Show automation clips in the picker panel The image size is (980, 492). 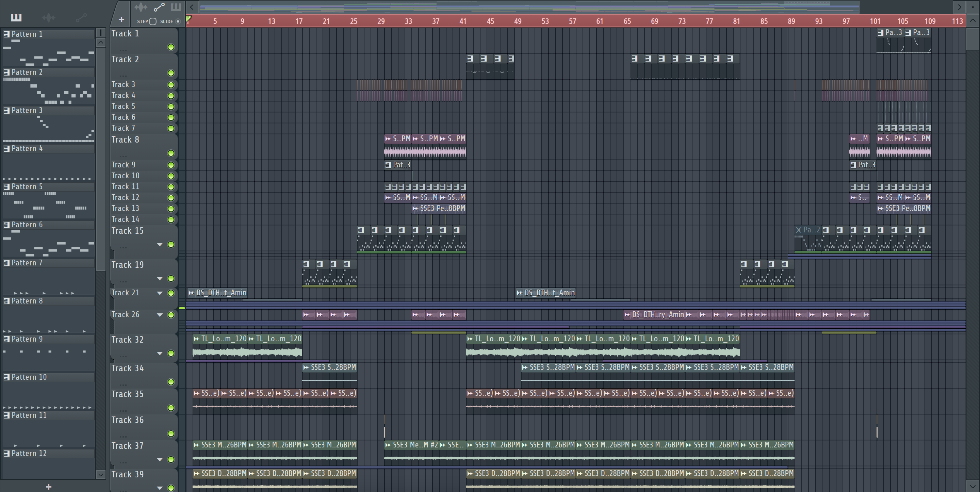(81, 17)
